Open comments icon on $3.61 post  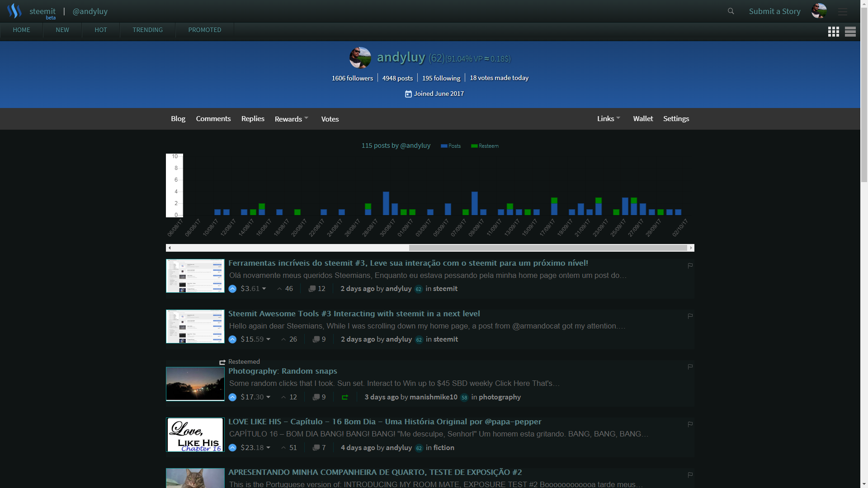click(x=312, y=289)
